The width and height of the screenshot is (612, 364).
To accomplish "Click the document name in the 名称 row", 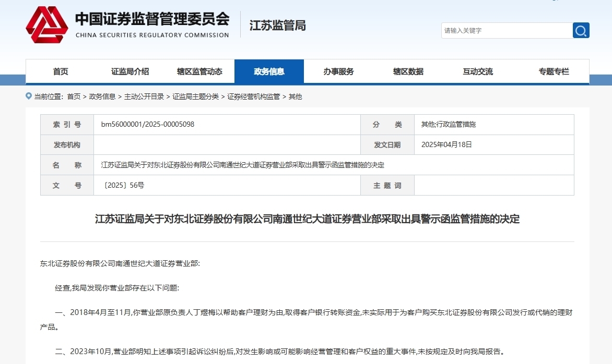I will (242, 165).
